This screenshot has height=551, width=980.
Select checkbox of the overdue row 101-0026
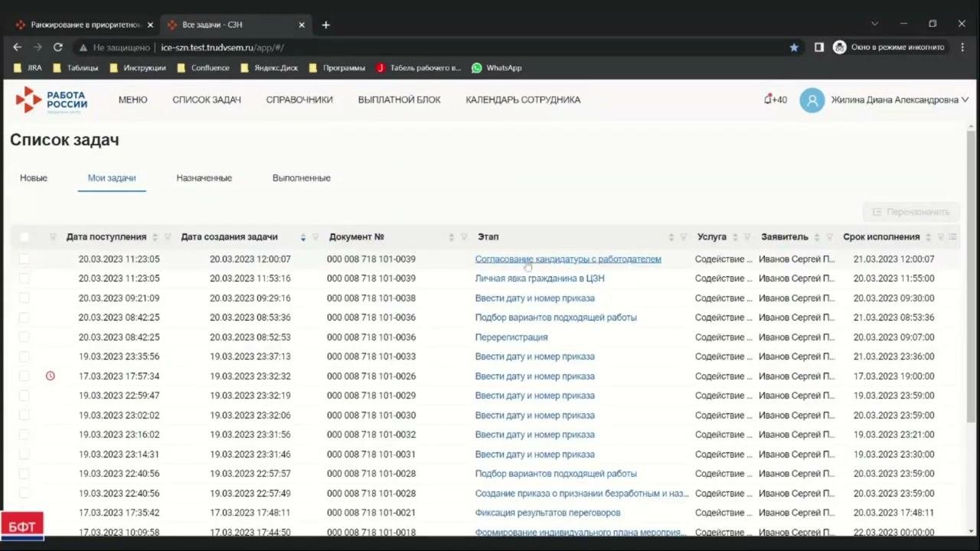click(24, 377)
